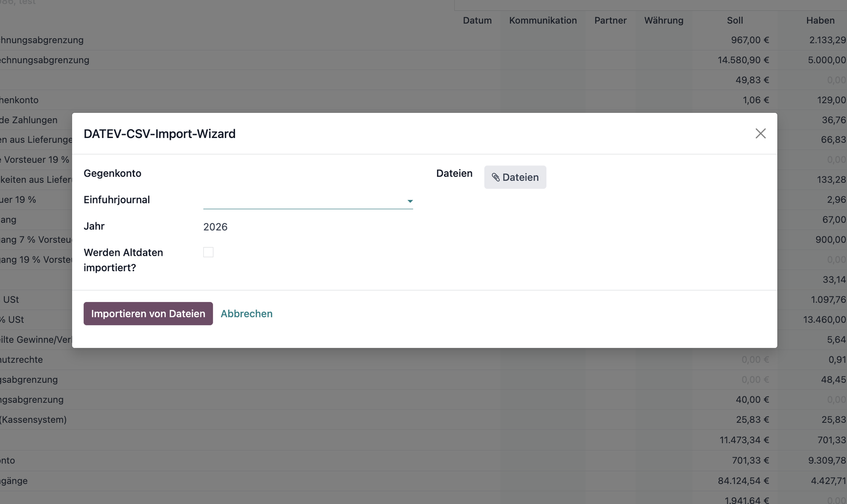
Task: Click the Partner column header in background
Action: (x=611, y=20)
